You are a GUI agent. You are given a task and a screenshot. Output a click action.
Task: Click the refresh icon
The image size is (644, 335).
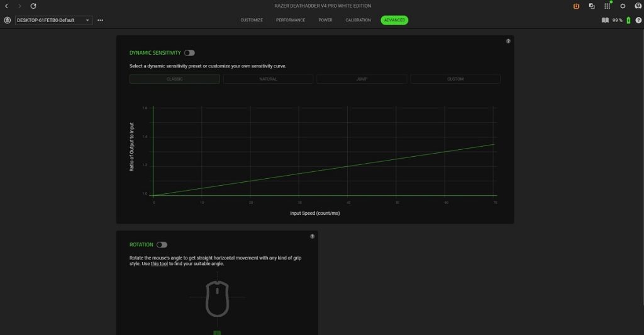click(33, 6)
